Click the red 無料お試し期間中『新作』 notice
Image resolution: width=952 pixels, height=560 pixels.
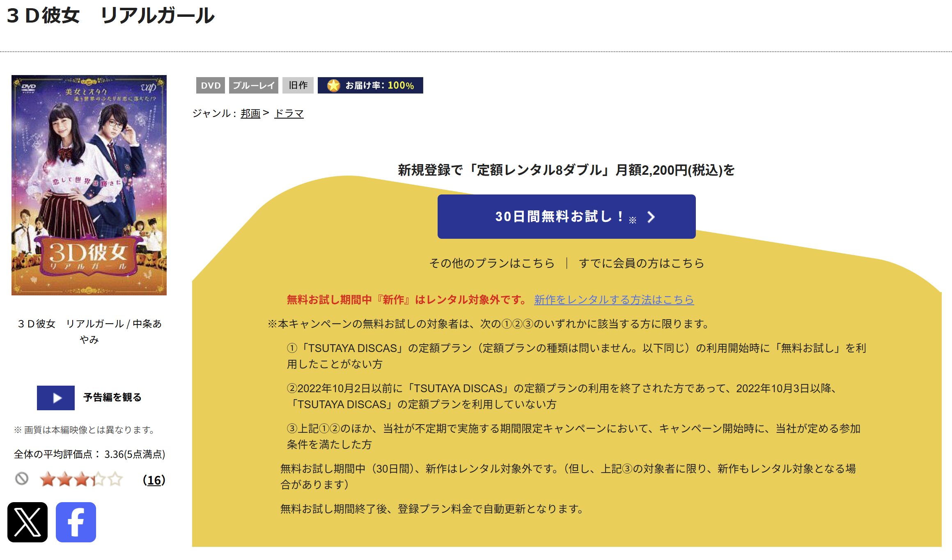coord(406,299)
